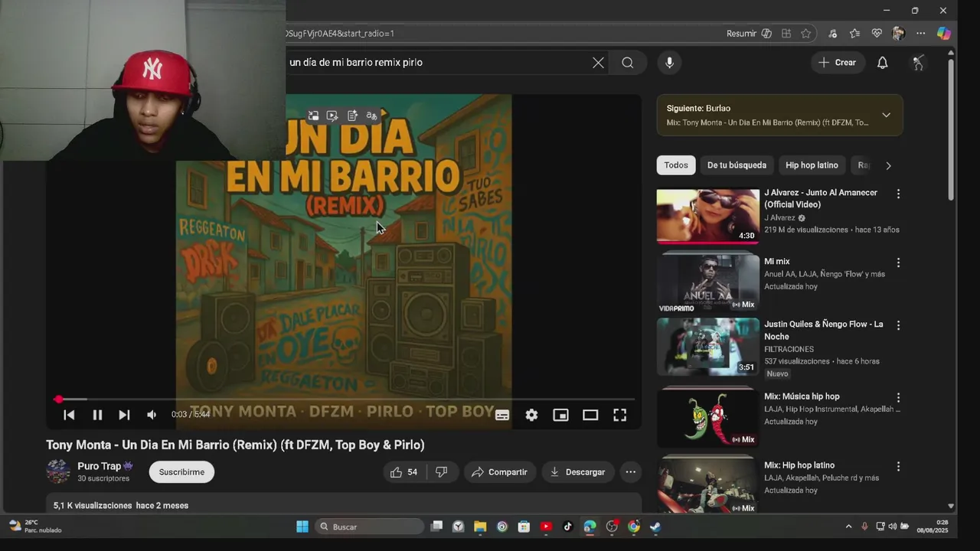Open Puro Trap channel avatar
Viewport: 980px width, 551px height.
(x=58, y=471)
